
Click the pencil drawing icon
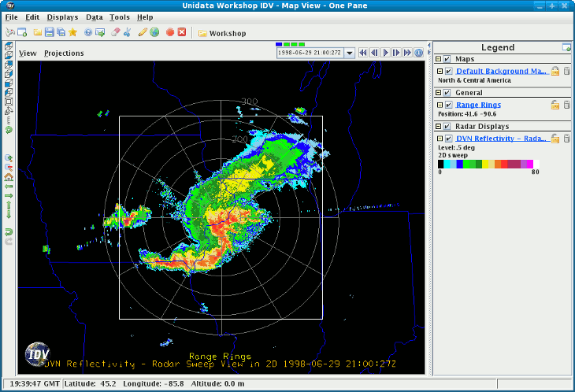143,33
